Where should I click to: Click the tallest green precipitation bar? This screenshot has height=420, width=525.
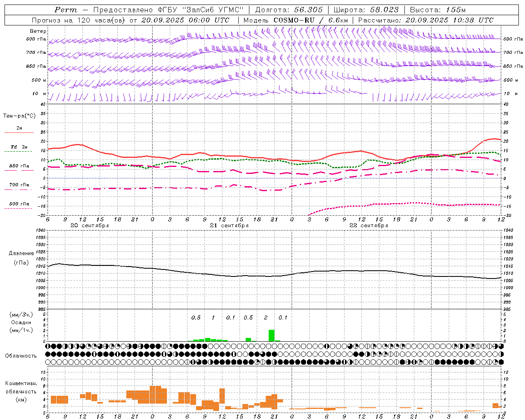pyautogui.click(x=272, y=336)
